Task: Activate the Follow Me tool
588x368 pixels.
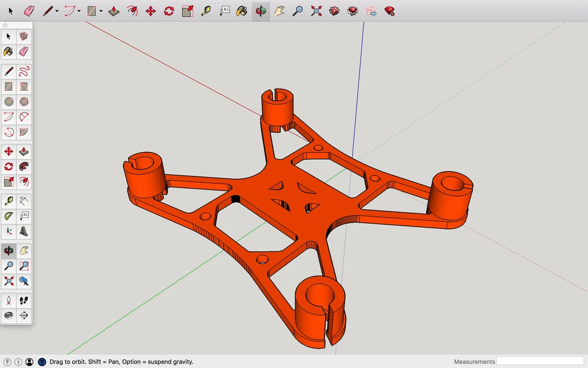Action: pos(24,167)
